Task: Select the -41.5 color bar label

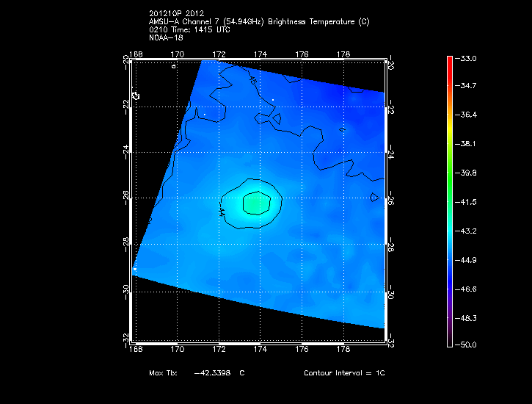Action: [x=467, y=201]
